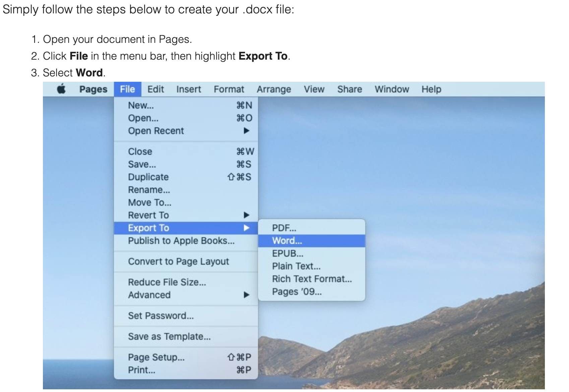The image size is (569, 392).
Task: Choose Duplicate from the File menu
Action: click(x=186, y=177)
